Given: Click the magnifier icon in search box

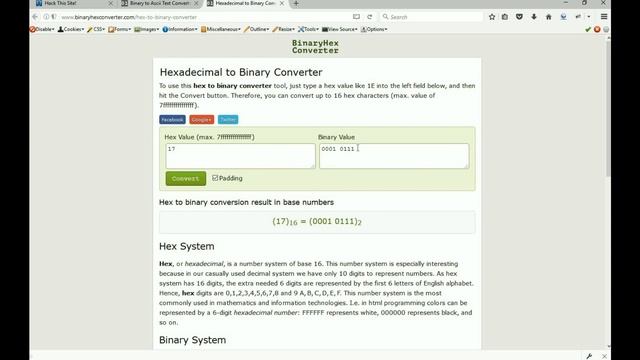Looking at the screenshot, I should (385, 17).
